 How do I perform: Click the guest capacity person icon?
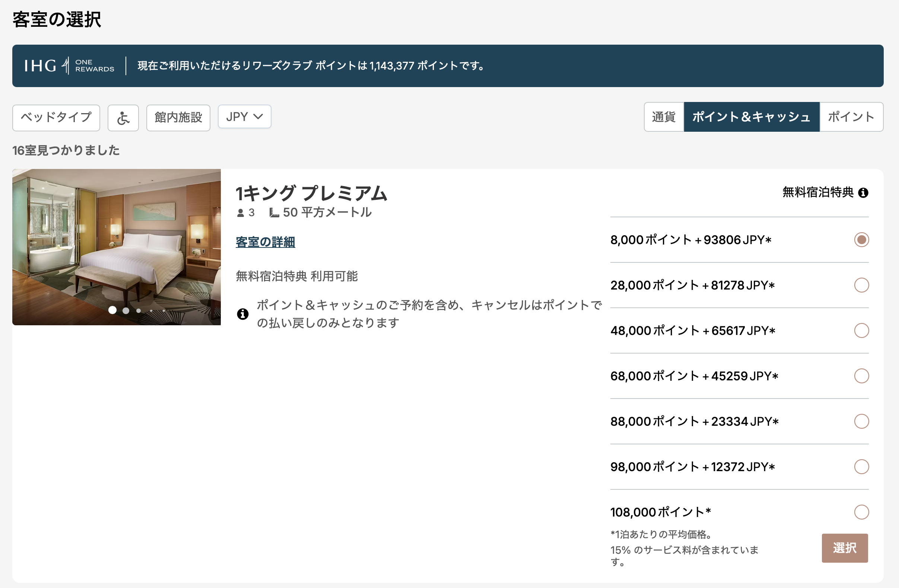240,213
